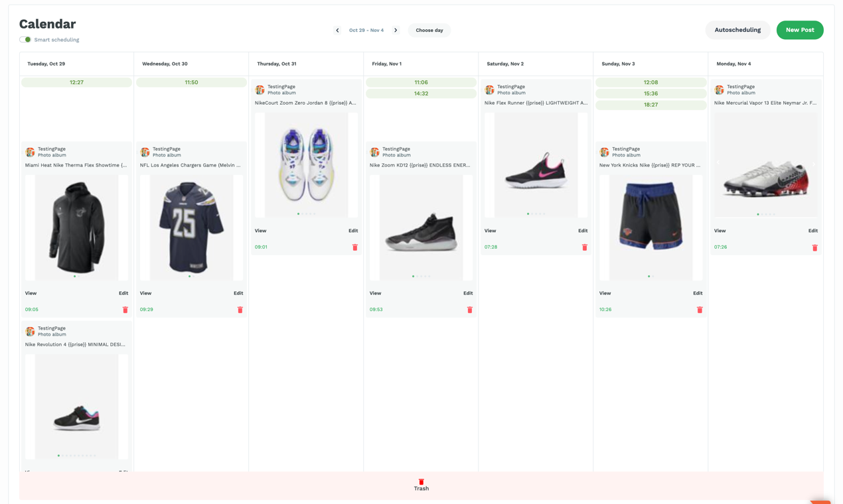Open the NikeCourt white sneakers image
Image resolution: width=843 pixels, height=504 pixels.
pos(306,164)
